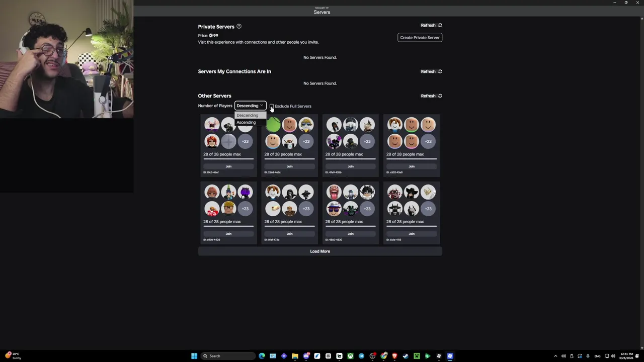Click the taskbar Search box
The image size is (644, 362).
tap(229, 356)
